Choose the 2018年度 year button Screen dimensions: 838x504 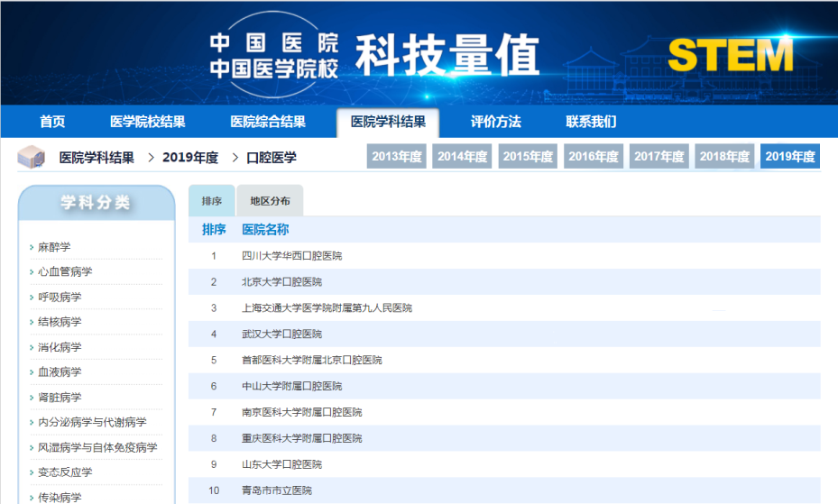[x=724, y=156]
